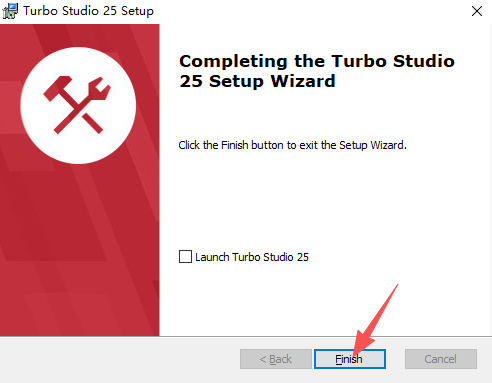Enable the Launch Turbo Studio 25 checkbox
This screenshot has width=492, height=383.
tap(185, 257)
